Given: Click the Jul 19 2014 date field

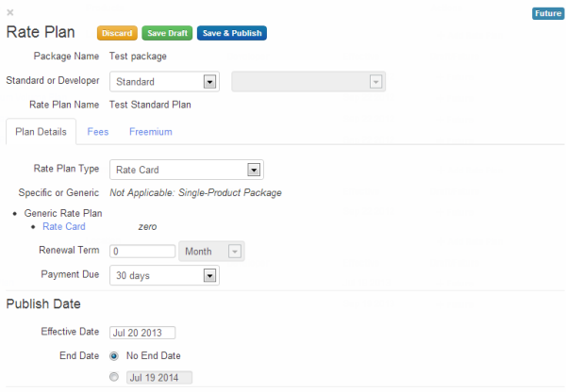Looking at the screenshot, I should pyautogui.click(x=158, y=377).
